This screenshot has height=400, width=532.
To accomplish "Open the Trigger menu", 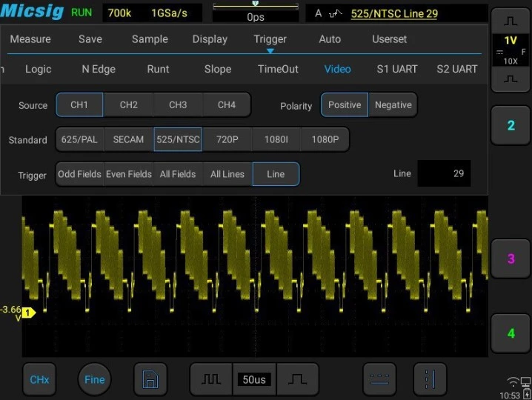I will coord(270,39).
